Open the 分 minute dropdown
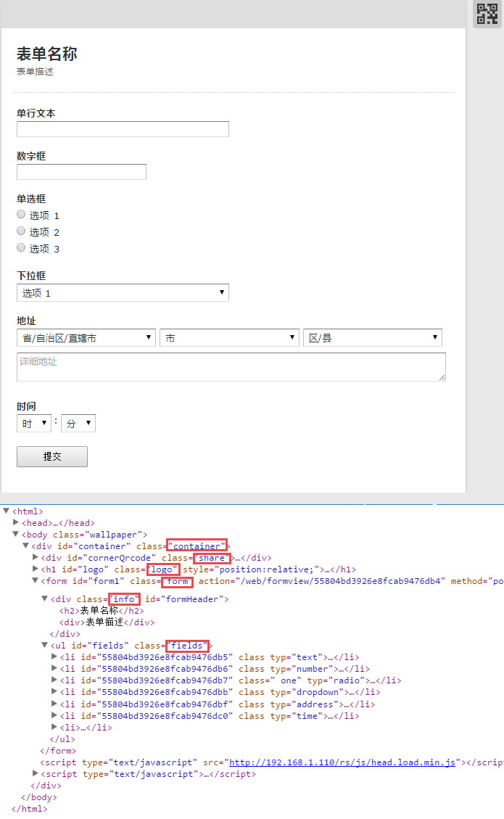 78,423
